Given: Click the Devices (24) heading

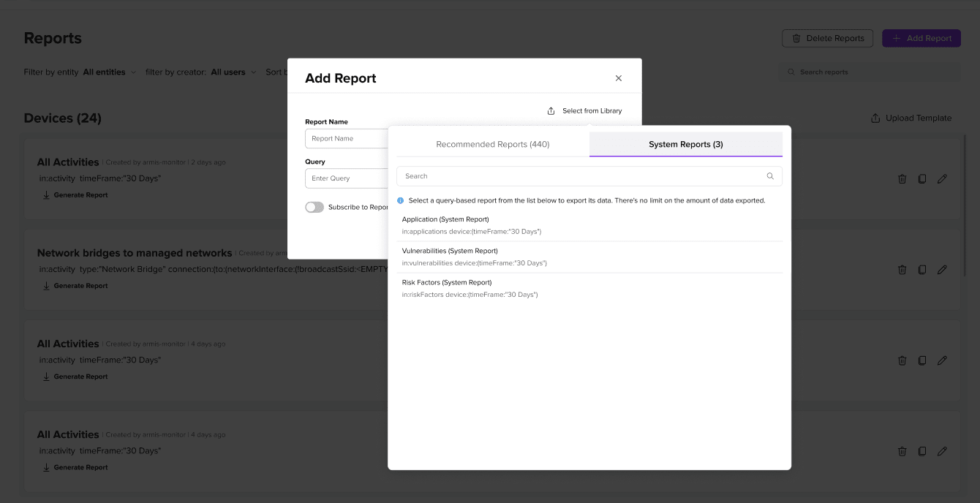Looking at the screenshot, I should coord(63,118).
